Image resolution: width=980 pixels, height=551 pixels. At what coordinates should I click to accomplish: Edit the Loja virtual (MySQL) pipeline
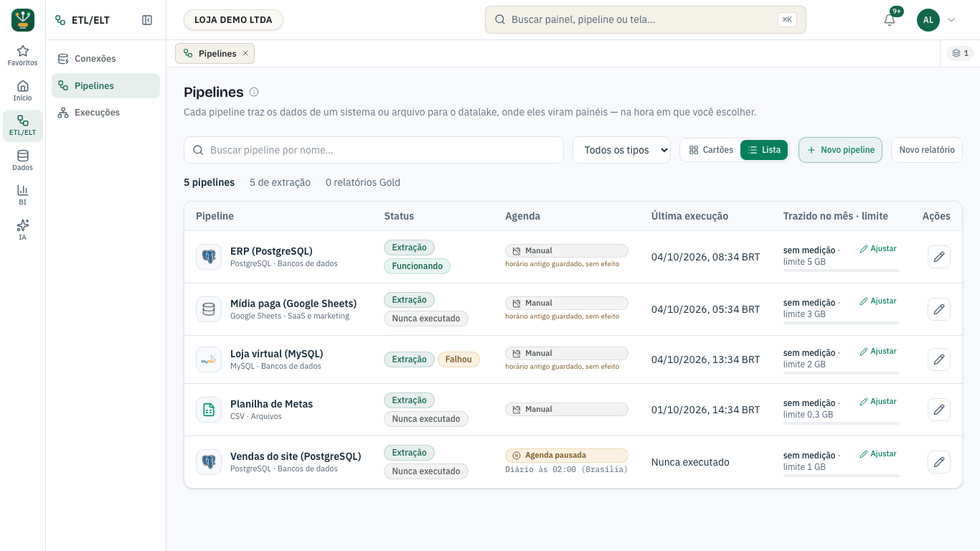click(x=939, y=359)
